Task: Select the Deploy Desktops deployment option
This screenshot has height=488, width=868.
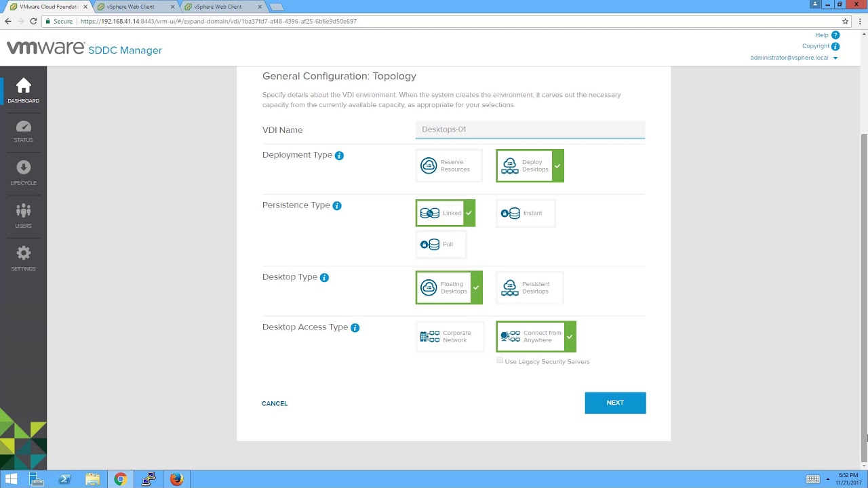Action: tap(530, 165)
